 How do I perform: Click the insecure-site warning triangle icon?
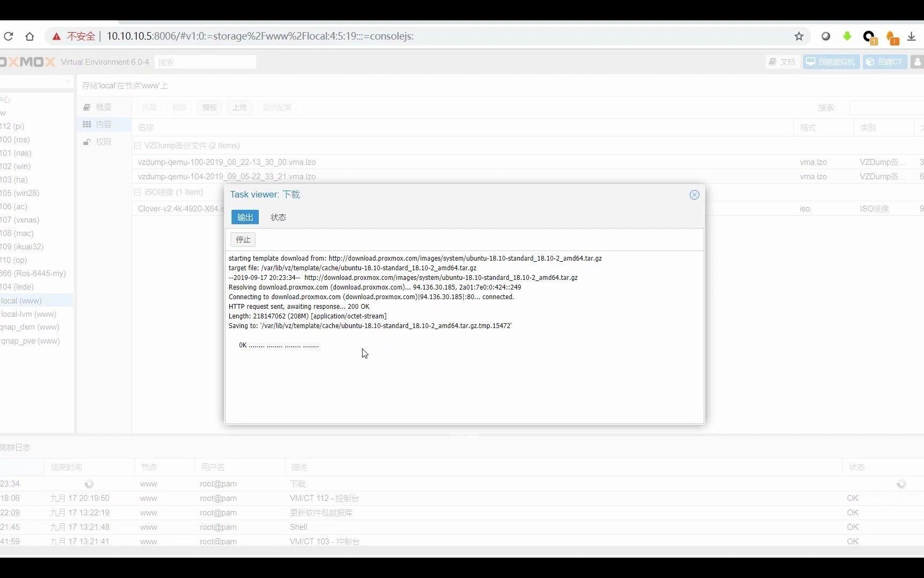(57, 36)
